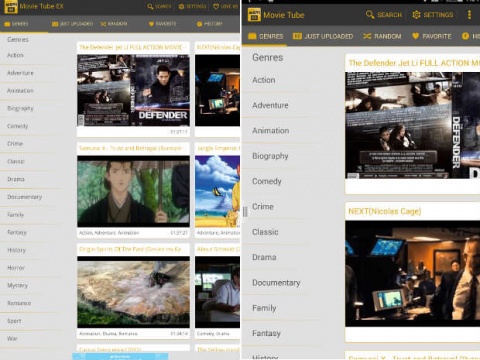Open Search in the left Movie Tube EX screen
Screen dimensions: 480x360
(x=159, y=6)
